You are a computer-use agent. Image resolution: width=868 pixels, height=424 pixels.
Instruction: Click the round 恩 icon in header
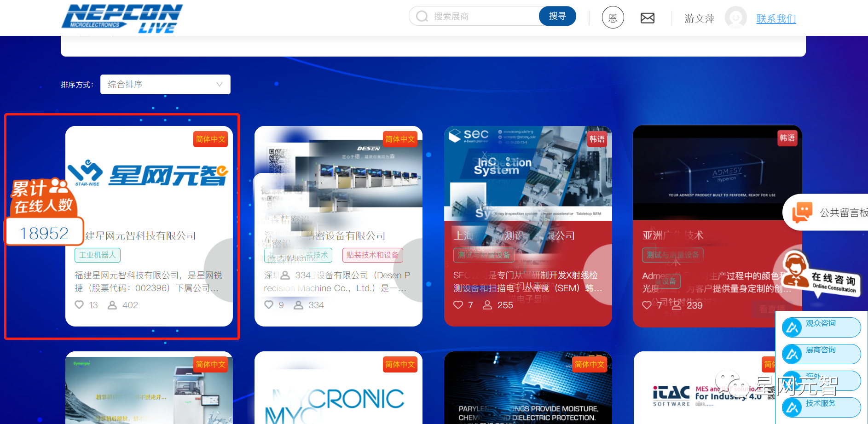coord(613,18)
